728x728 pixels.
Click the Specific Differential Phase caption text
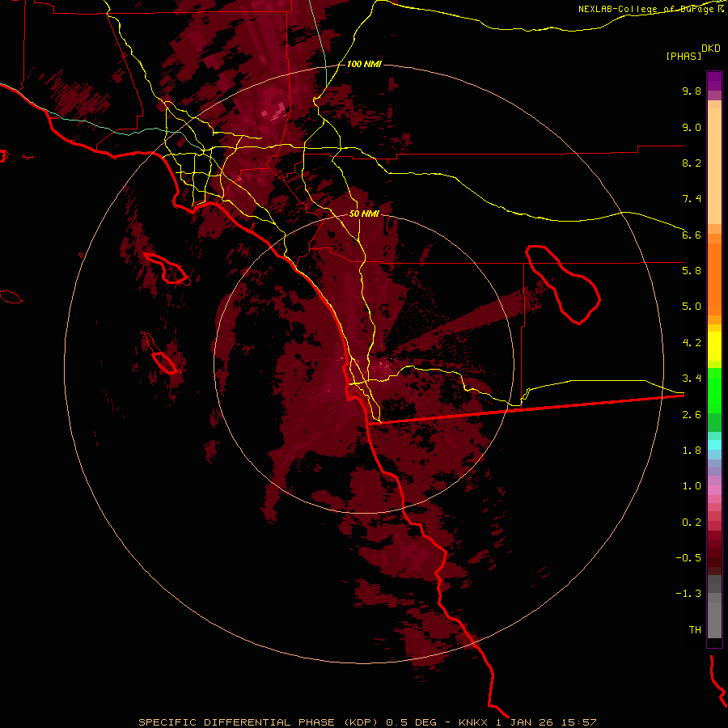(x=367, y=722)
